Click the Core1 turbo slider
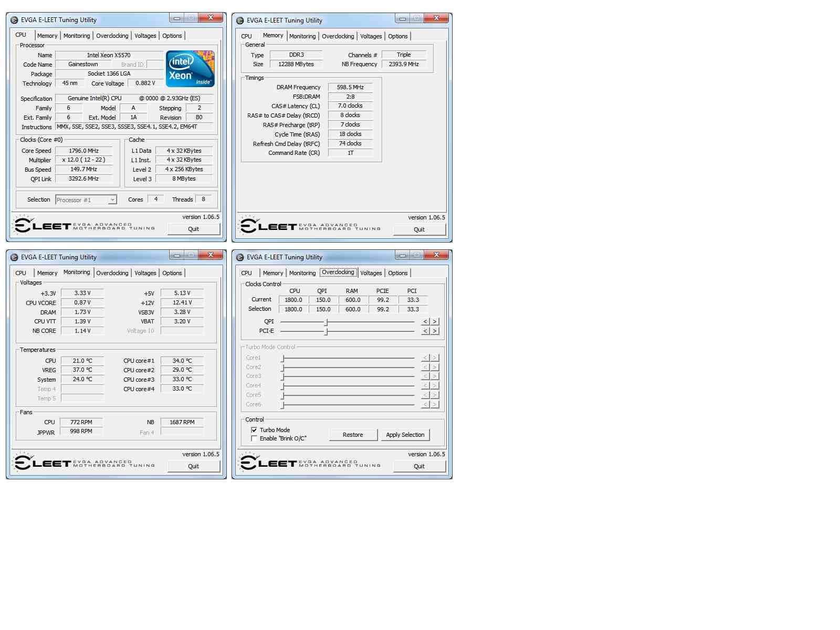 (x=348, y=358)
